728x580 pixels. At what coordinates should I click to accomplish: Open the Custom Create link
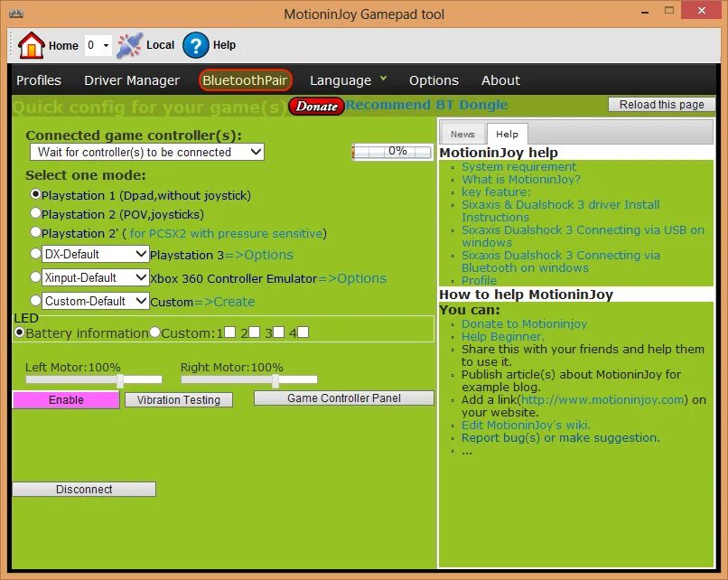coord(224,302)
